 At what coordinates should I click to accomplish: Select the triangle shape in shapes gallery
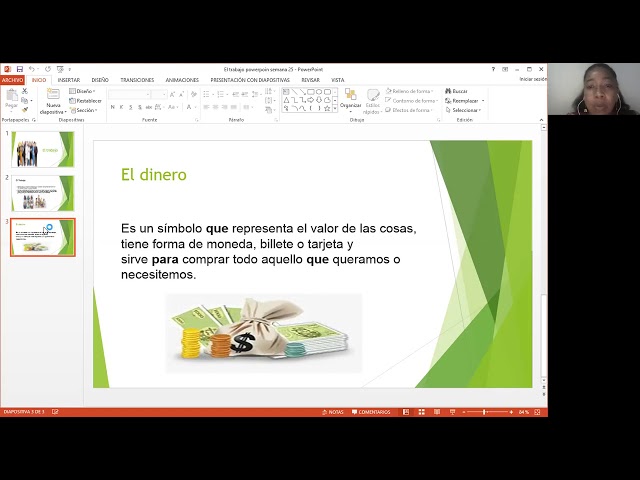pos(286,100)
